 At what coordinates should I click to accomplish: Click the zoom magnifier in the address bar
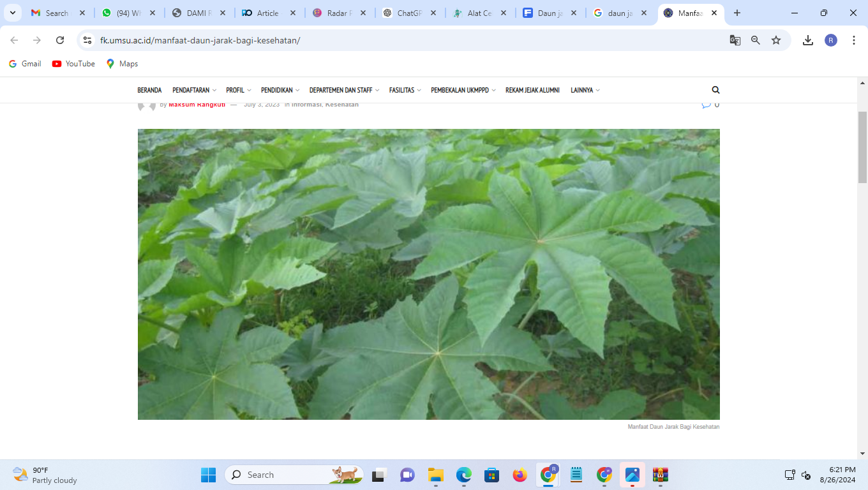tap(755, 40)
